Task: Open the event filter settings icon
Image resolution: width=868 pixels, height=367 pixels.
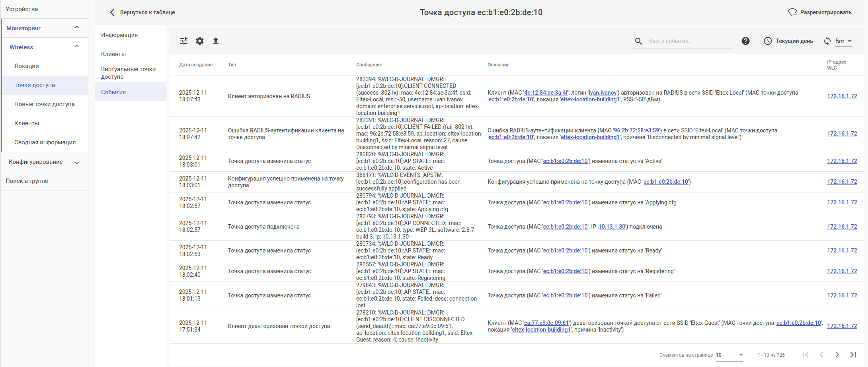Action: (184, 41)
